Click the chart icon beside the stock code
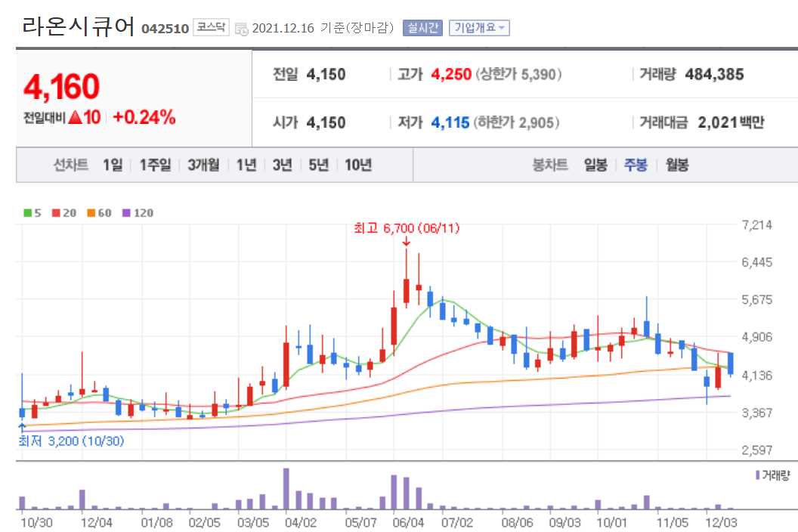Image resolution: width=798 pixels, height=532 pixels. 242,28
